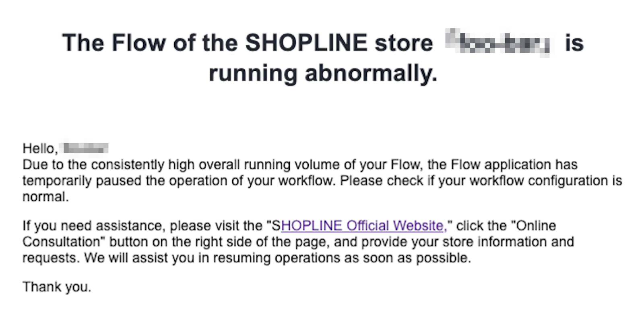Click the "running abnormally." heading line
The width and height of the screenshot is (644, 317).
click(x=323, y=73)
